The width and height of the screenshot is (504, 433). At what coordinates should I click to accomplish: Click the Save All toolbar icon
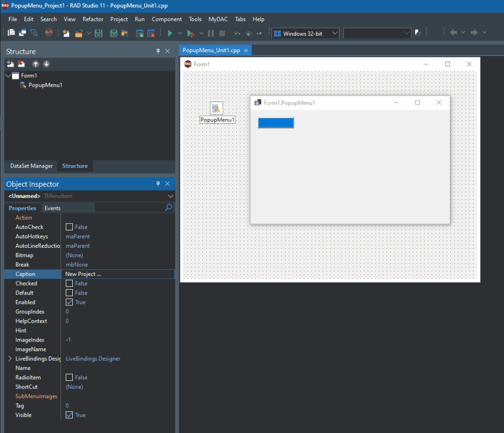tap(114, 33)
